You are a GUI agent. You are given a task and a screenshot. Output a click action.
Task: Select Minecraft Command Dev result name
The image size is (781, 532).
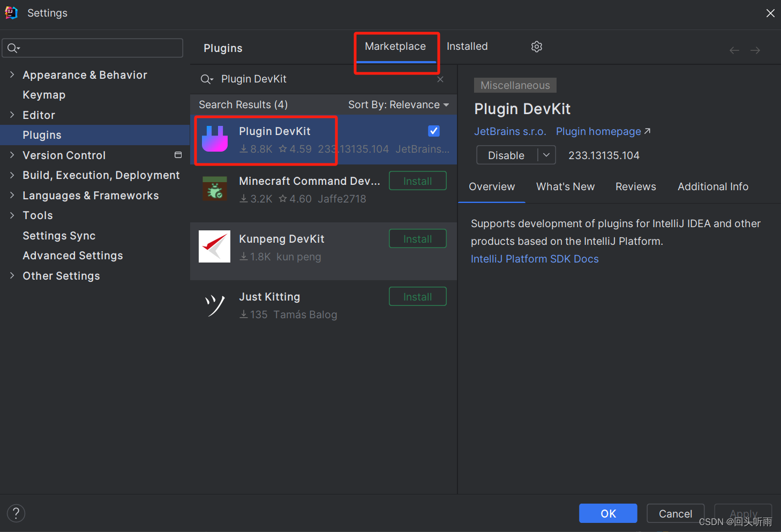pos(310,181)
